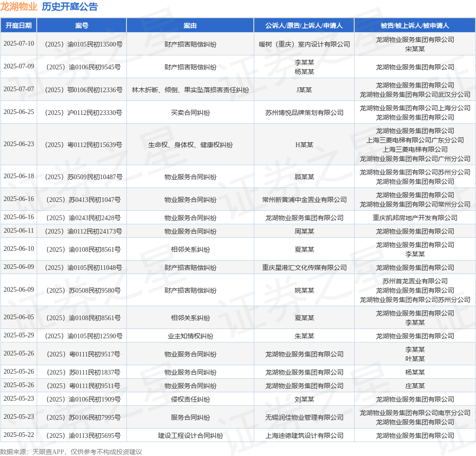Viewport: 476px width, 456px height.
Task: Select case number 苏0413民初1047号
Action: click(84, 200)
